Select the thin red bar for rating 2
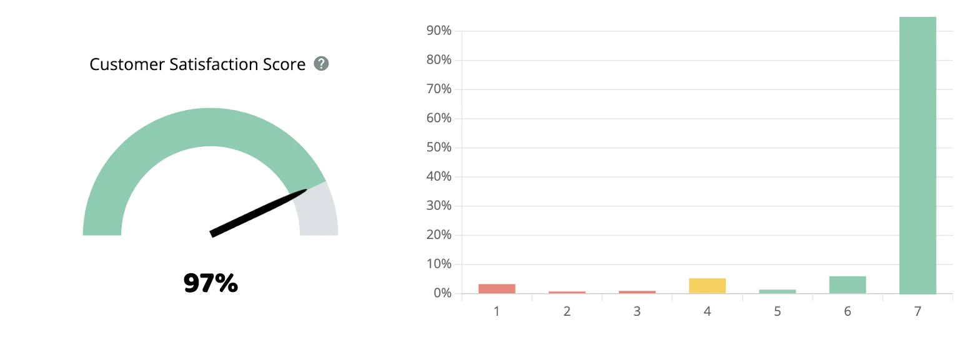 tap(567, 292)
